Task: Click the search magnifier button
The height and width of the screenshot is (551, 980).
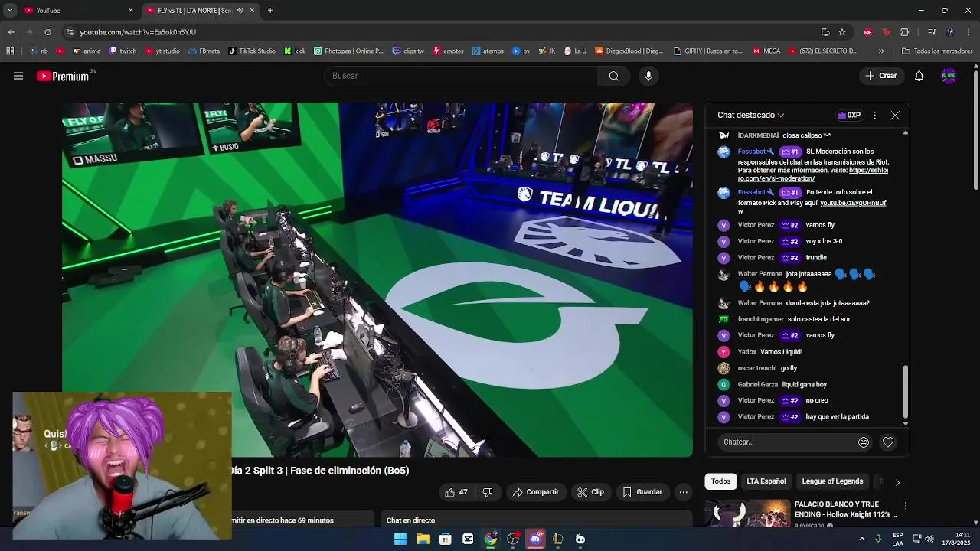Action: point(613,76)
